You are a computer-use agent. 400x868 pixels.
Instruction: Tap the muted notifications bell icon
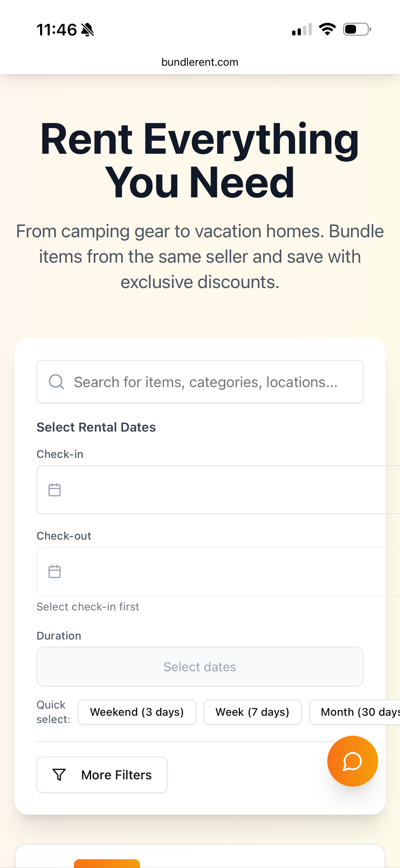(x=87, y=30)
